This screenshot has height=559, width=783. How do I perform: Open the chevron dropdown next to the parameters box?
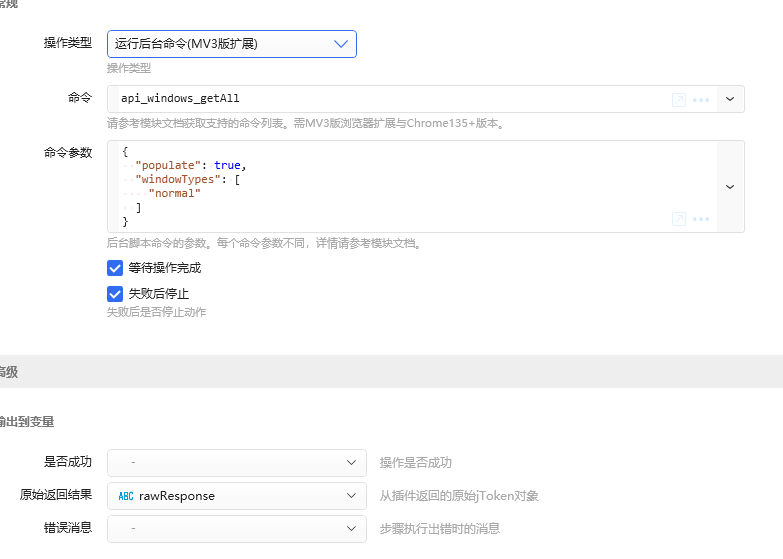730,187
